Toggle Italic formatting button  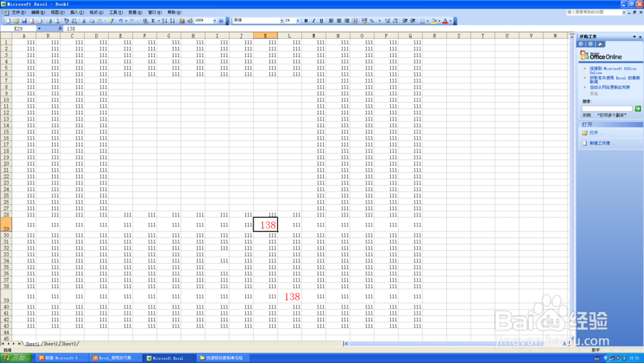click(314, 21)
